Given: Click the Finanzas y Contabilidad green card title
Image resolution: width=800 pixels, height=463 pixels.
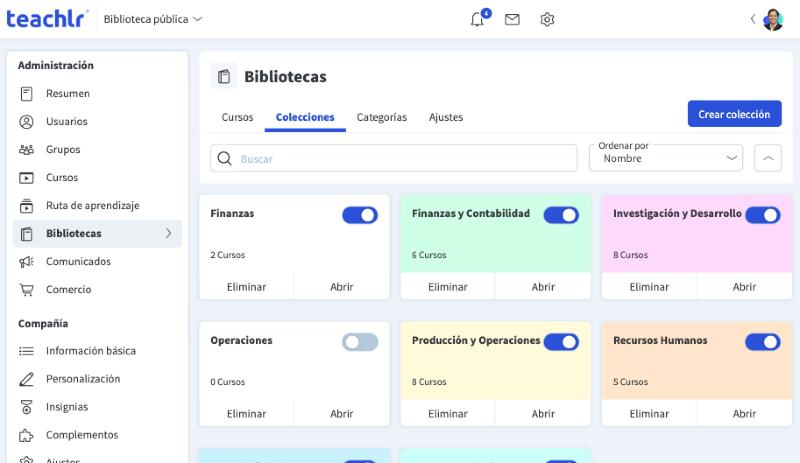Looking at the screenshot, I should click(470, 213).
